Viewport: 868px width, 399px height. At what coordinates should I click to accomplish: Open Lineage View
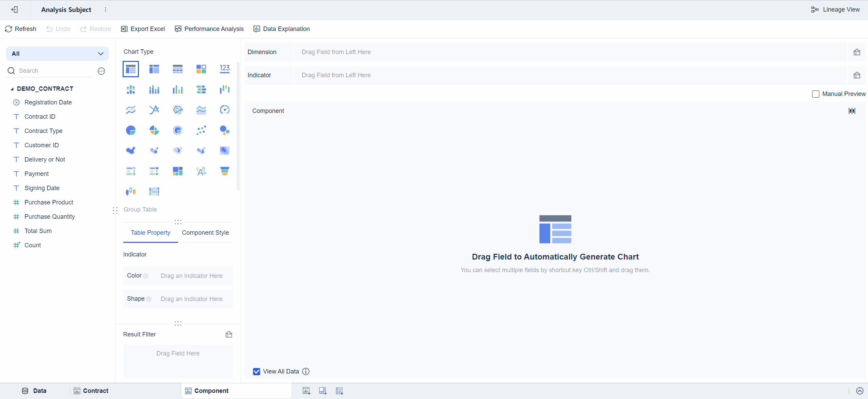[835, 9]
